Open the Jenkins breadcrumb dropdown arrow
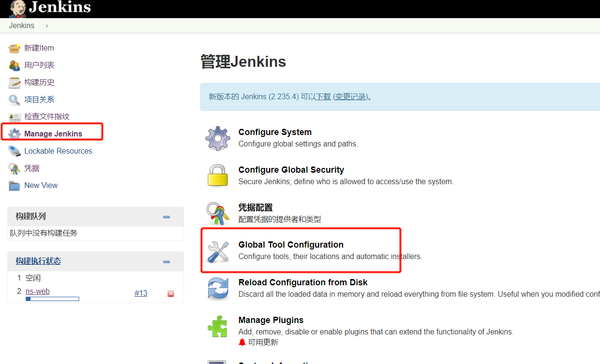 [47, 26]
